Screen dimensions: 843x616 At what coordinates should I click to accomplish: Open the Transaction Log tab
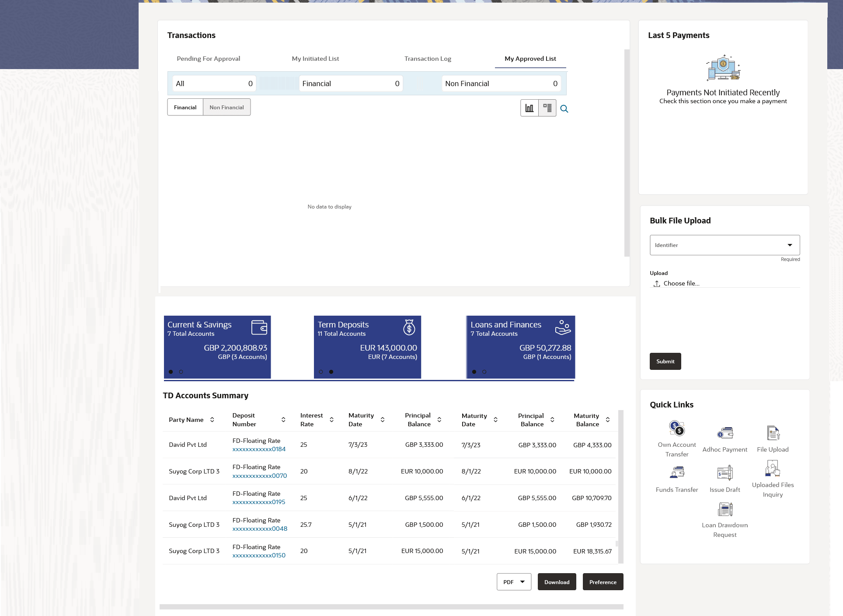[x=427, y=59]
